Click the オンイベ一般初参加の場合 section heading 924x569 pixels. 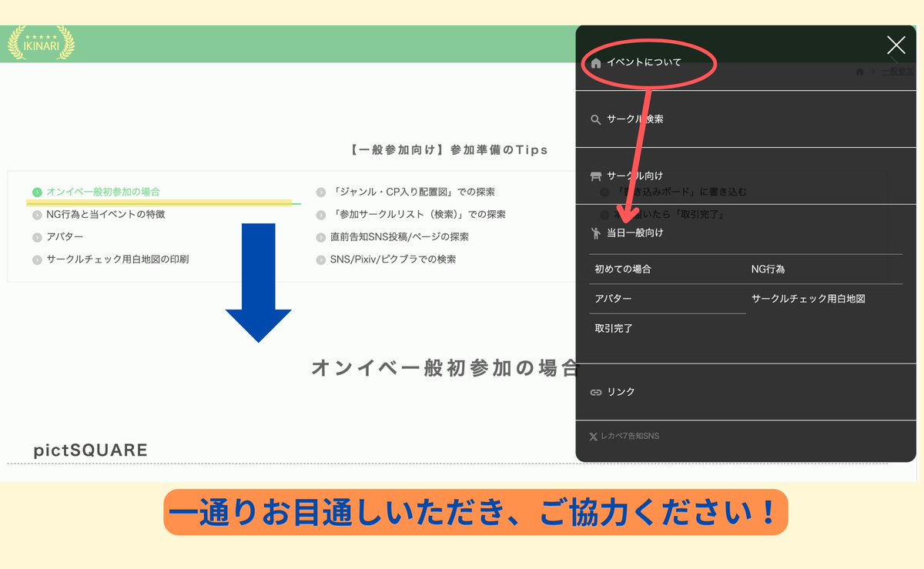[445, 368]
